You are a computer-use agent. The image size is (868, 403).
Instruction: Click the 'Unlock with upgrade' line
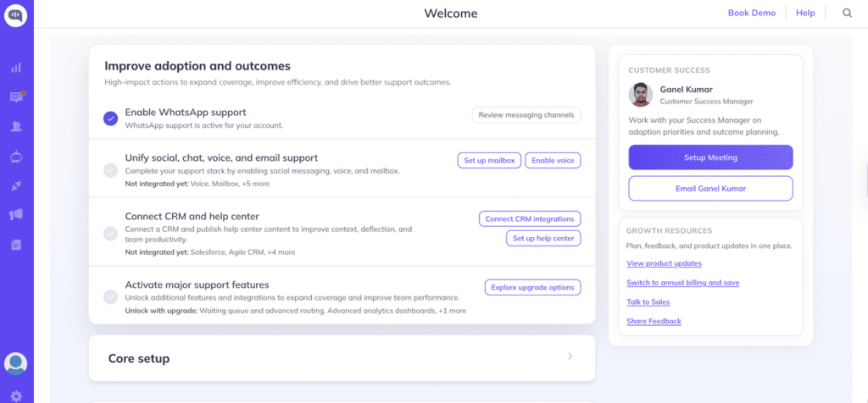[296, 311]
